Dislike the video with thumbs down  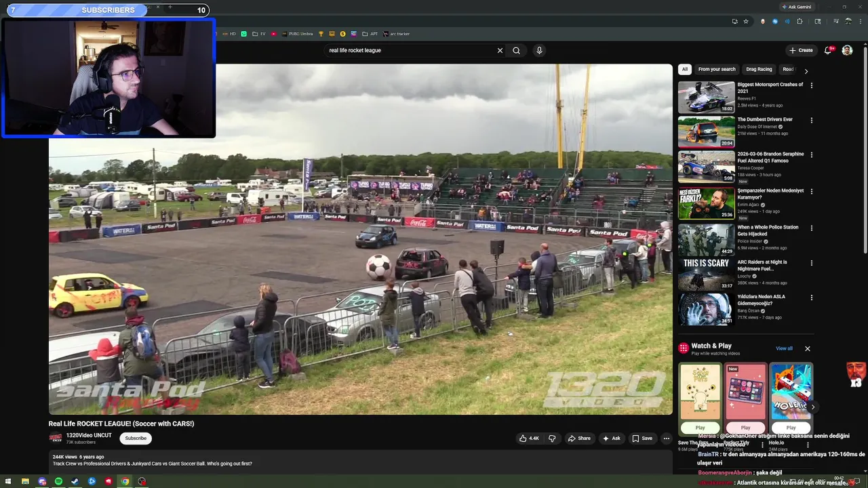(551, 439)
